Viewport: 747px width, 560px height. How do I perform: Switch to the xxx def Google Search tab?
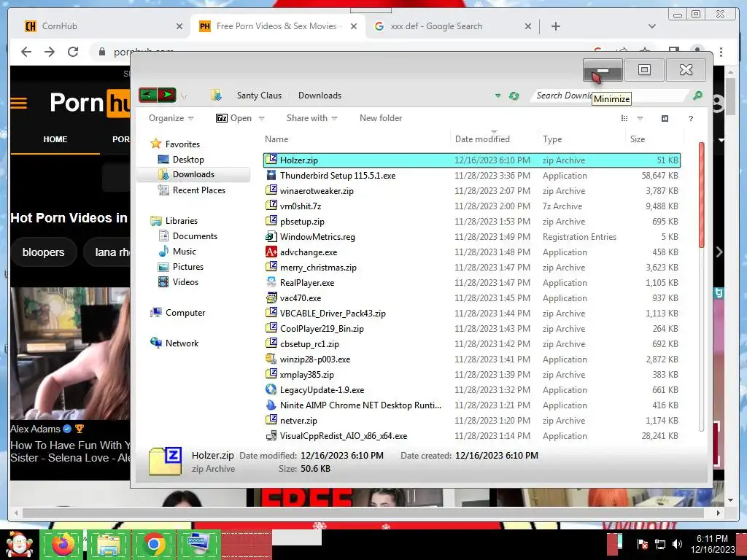tap(452, 26)
